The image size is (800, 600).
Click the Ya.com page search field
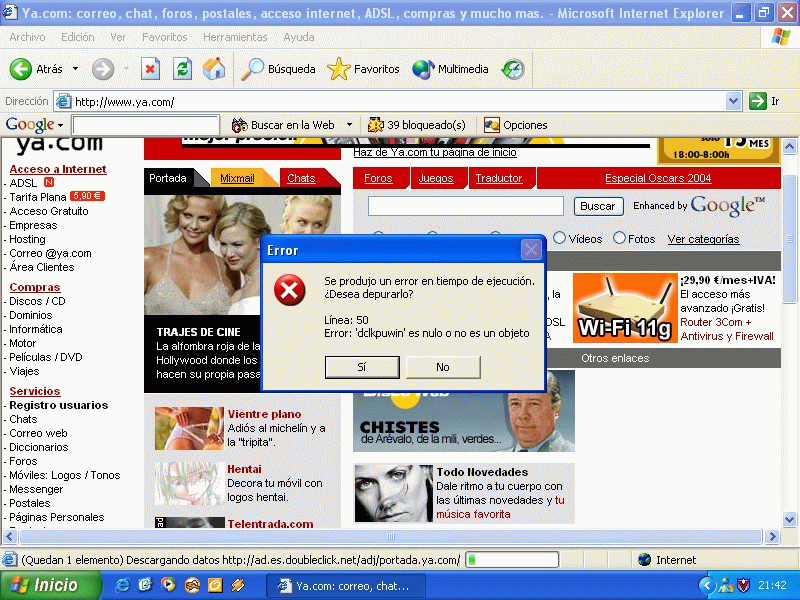(465, 206)
